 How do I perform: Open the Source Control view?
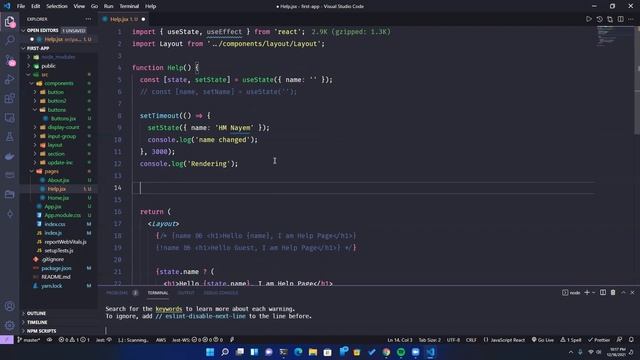click(9, 60)
